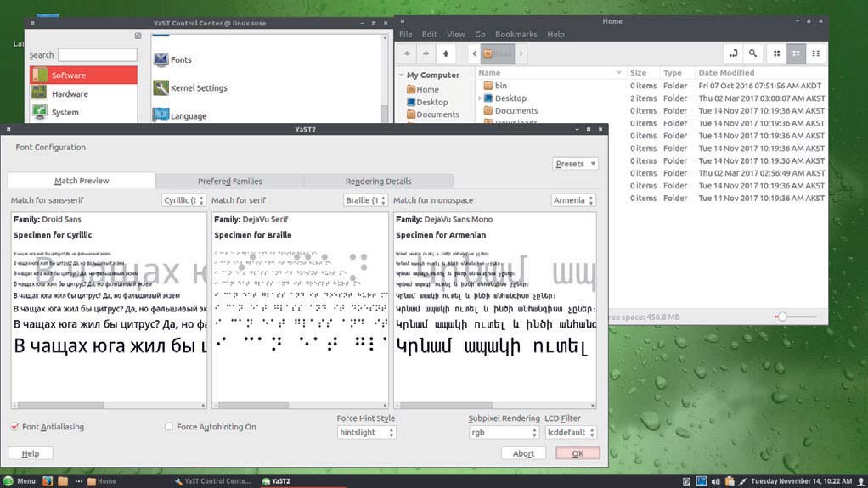Open monospace script dropdown showing Armenian
The image size is (868, 488).
pos(573,199)
